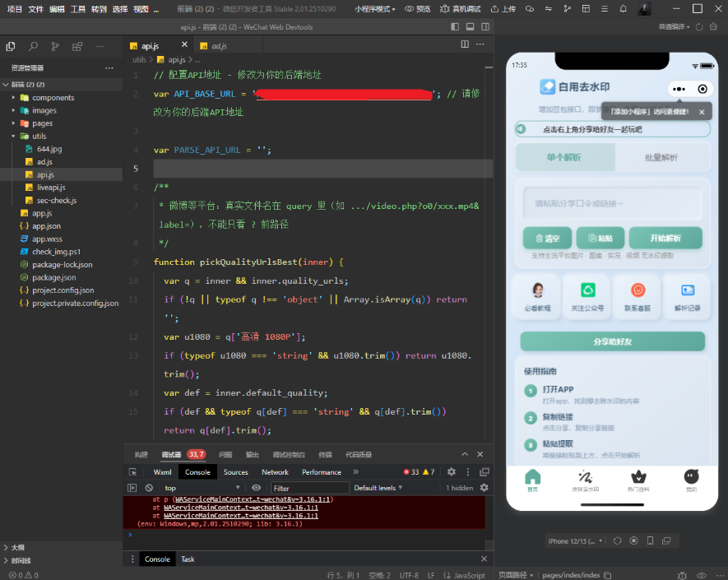728x580 pixels.
Task: Open the console 'top' context dropdown
Action: (x=202, y=488)
